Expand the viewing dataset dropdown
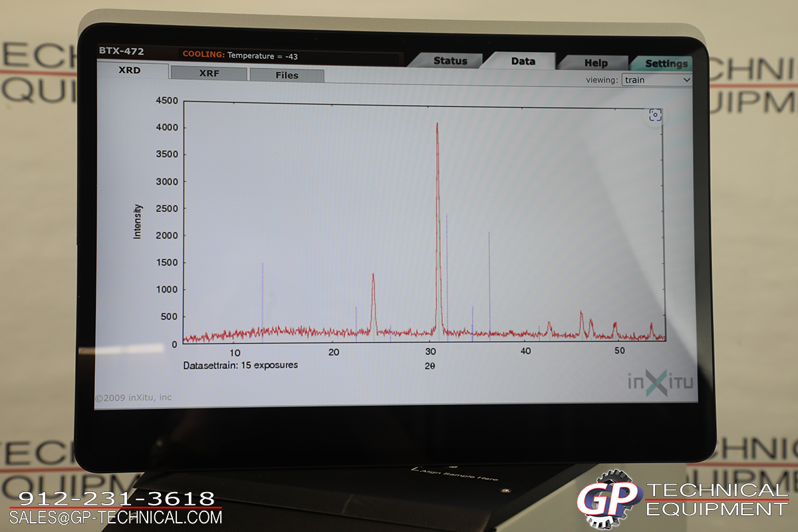The height and width of the screenshot is (532, 798). tap(656, 80)
